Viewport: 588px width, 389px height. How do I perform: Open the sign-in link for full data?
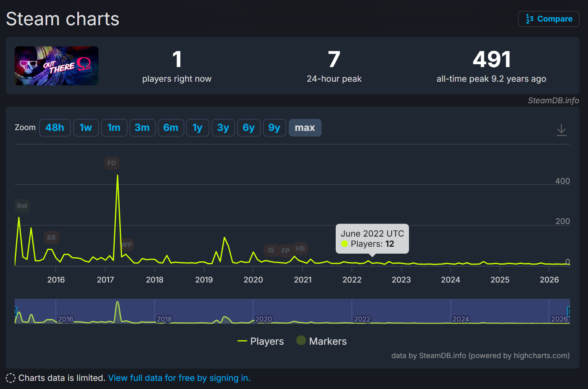click(179, 378)
